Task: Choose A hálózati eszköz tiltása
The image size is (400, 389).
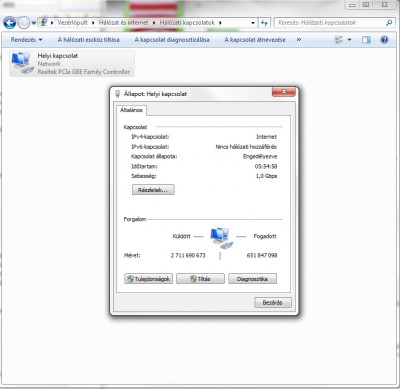Action: click(88, 40)
